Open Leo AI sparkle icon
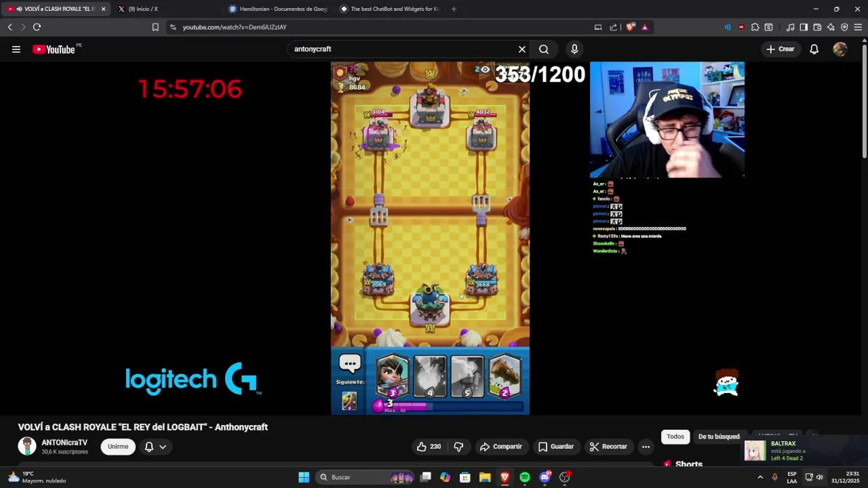Image resolution: width=868 pixels, height=488 pixels. click(x=831, y=27)
